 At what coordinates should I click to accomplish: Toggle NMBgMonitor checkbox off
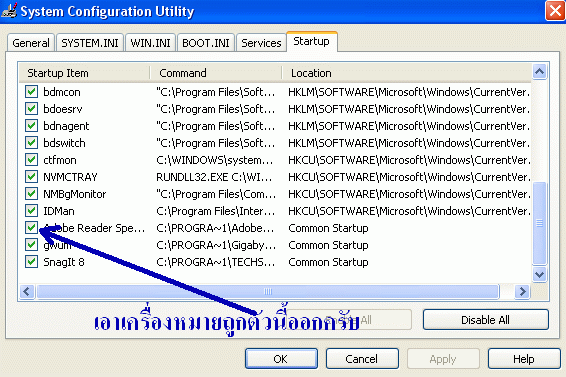(x=31, y=194)
